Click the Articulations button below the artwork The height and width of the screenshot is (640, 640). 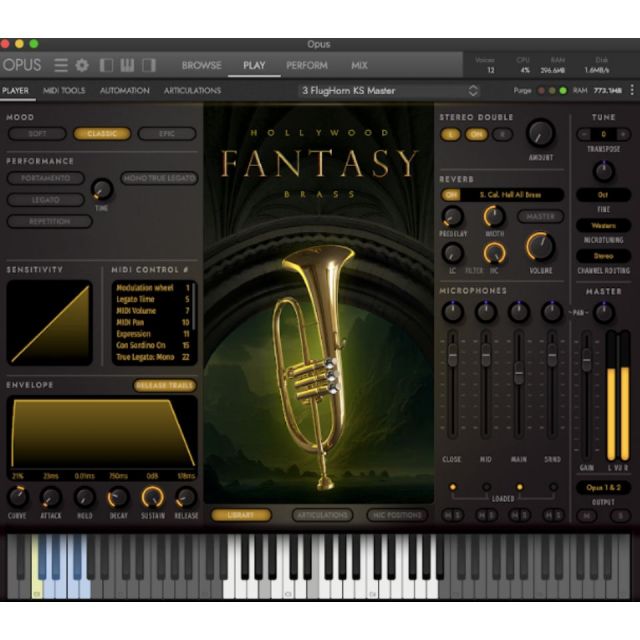[322, 515]
